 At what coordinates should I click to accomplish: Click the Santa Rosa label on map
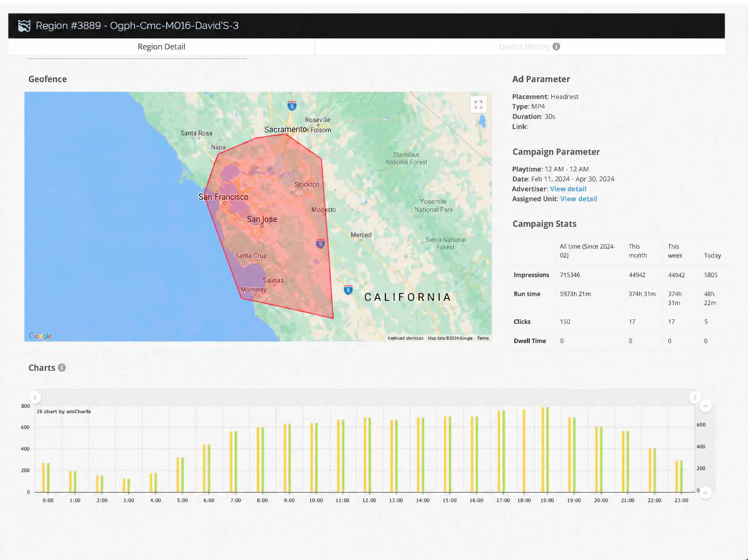click(196, 133)
